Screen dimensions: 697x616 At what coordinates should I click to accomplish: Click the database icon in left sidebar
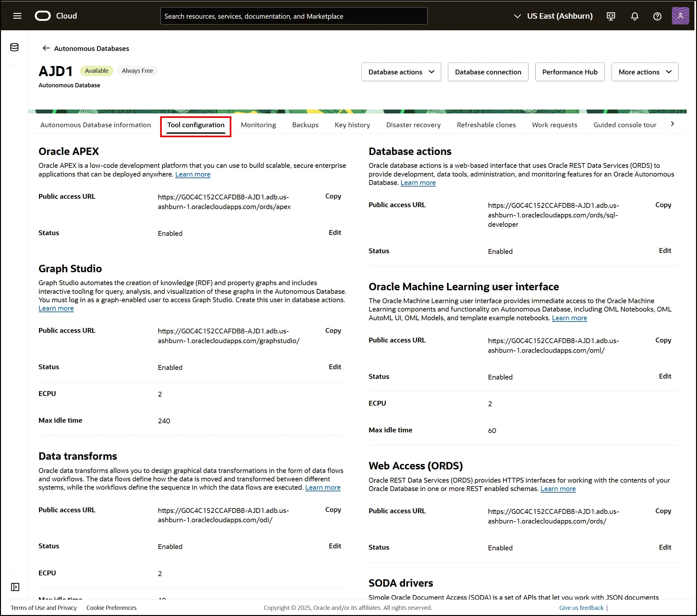tap(14, 47)
